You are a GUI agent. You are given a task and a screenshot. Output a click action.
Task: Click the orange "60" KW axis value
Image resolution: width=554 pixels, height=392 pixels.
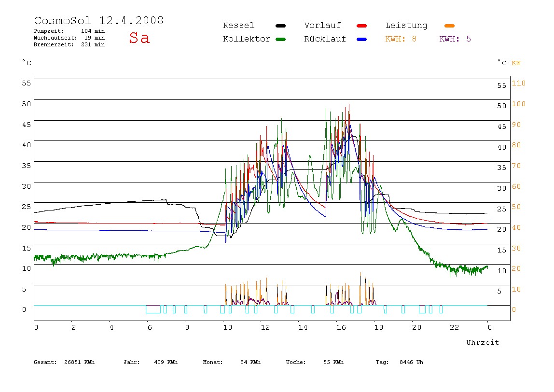point(516,186)
